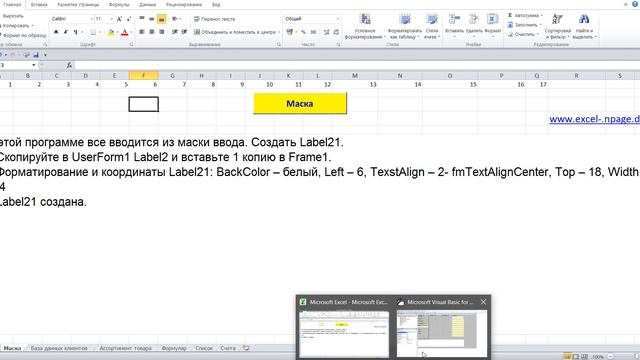Click the save icon in quick access toolbar

[36, 55]
